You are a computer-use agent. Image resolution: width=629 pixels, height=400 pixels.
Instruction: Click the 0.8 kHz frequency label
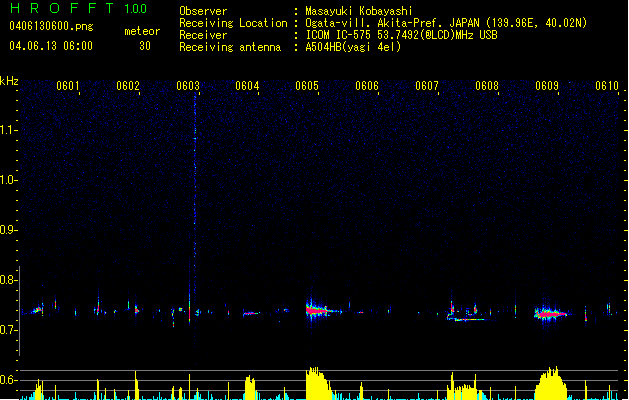(x=8, y=280)
